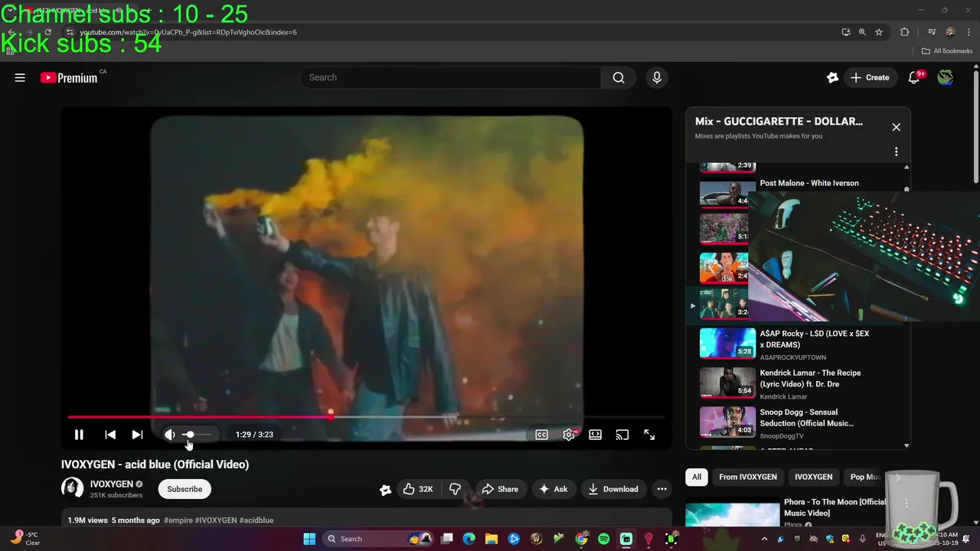
Task: Play Kendrick Lamar - The Recipe
Action: 810,378
